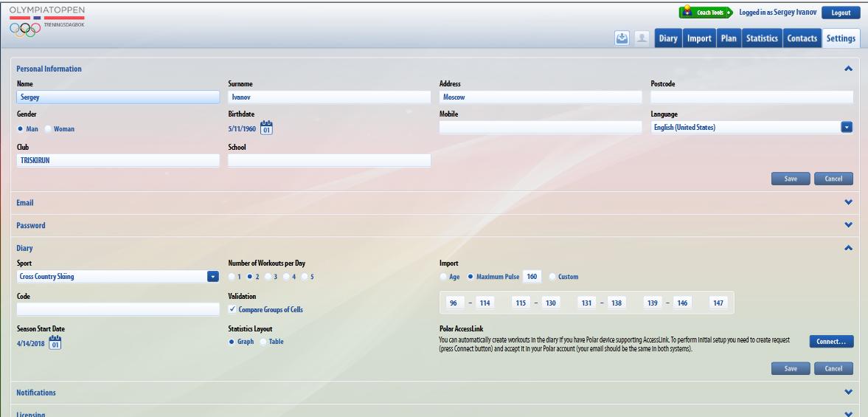This screenshot has width=868, height=417.
Task: Select Graph statistics layout
Action: [x=232, y=342]
